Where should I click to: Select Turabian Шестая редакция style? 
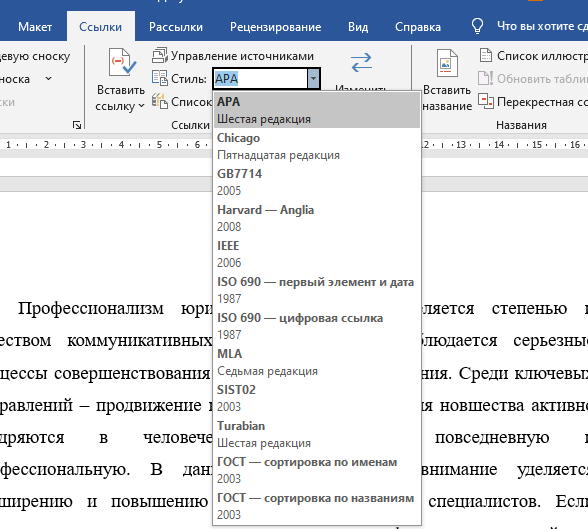click(317, 434)
